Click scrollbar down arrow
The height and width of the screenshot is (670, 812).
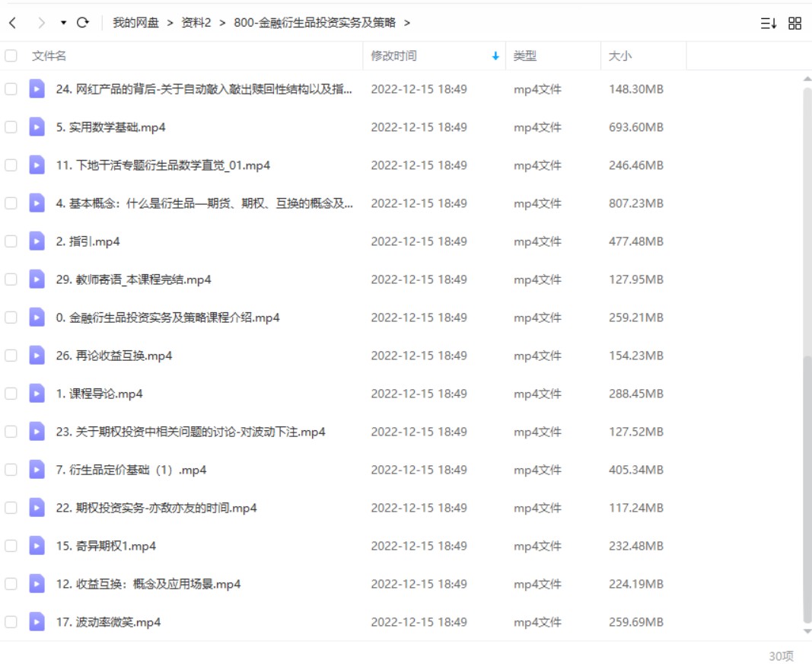click(x=807, y=631)
